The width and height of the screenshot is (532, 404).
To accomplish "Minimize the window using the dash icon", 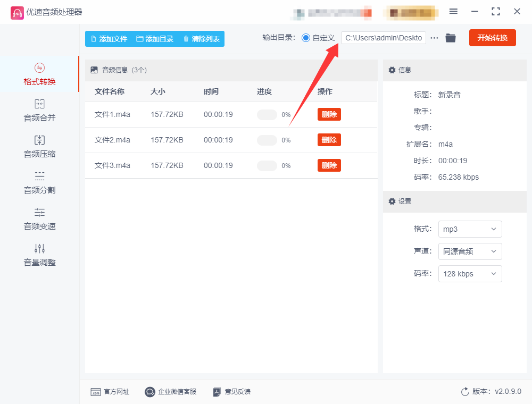I will 475,12.
